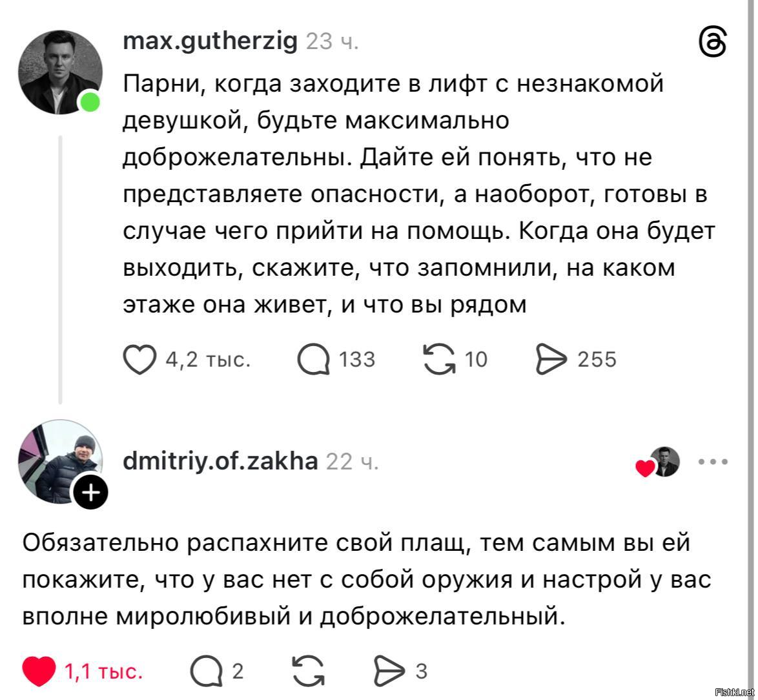Follow dmitriy.of.zakha with plus button
Viewport: 758px width, 700px height.
tap(91, 493)
